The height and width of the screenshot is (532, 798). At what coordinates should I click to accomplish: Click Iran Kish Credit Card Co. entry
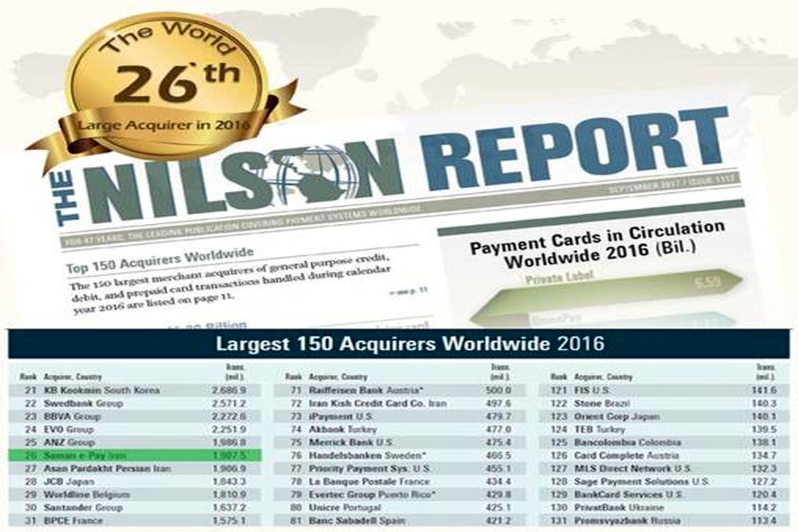pos(368,404)
